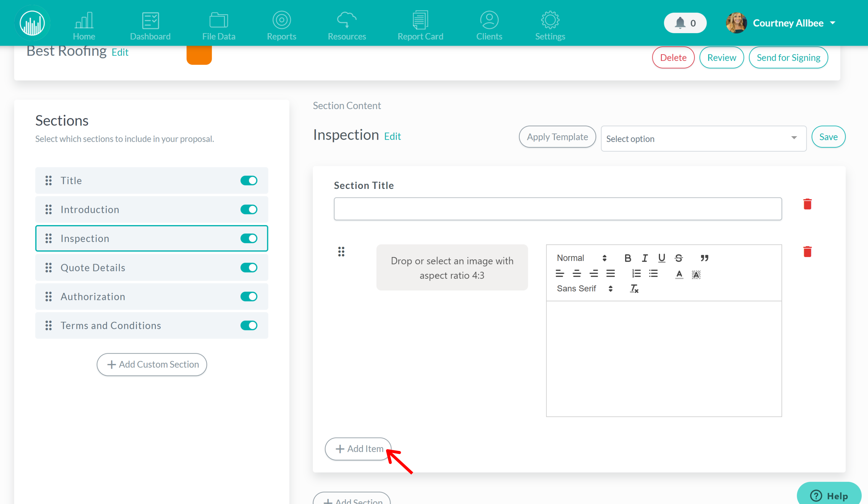Delete the image item with trash icon
868x504 pixels.
tap(807, 251)
